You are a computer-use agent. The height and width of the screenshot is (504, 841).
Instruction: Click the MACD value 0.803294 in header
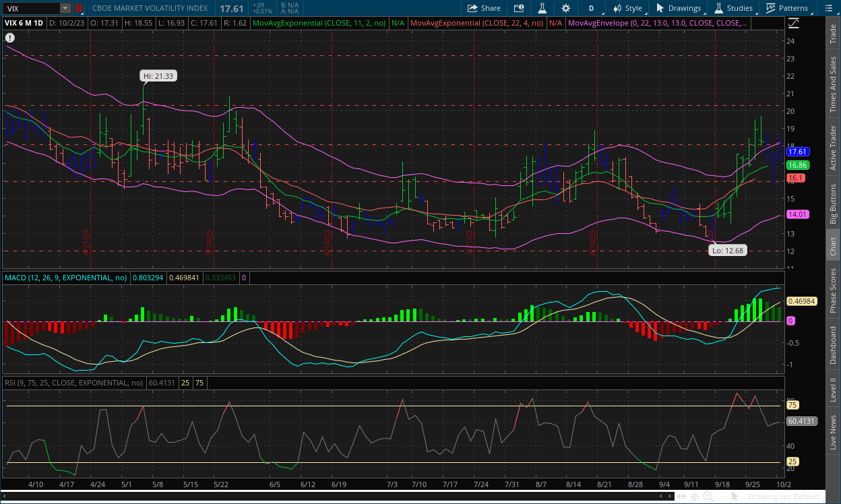tap(148, 277)
